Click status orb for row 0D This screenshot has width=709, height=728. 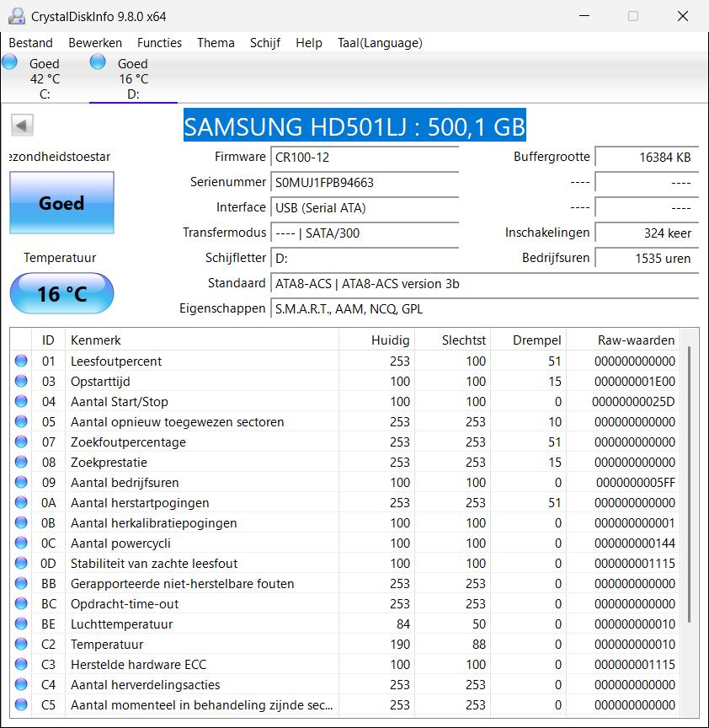coord(21,563)
